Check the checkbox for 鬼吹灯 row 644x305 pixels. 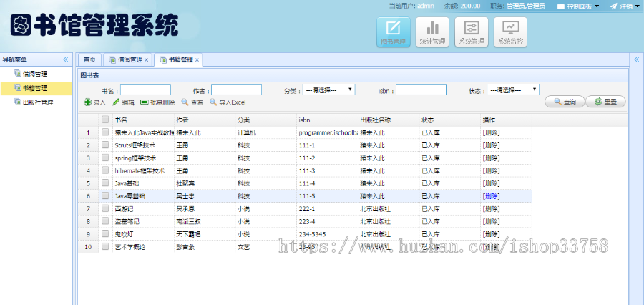pos(105,234)
